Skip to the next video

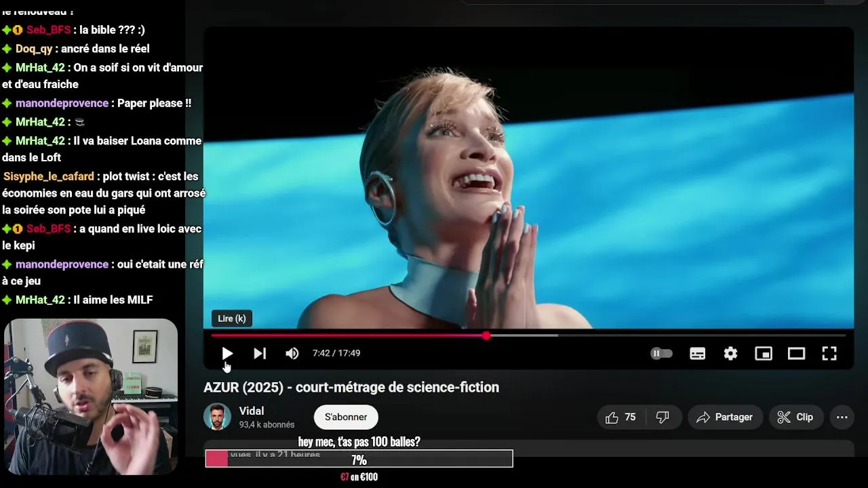click(260, 353)
